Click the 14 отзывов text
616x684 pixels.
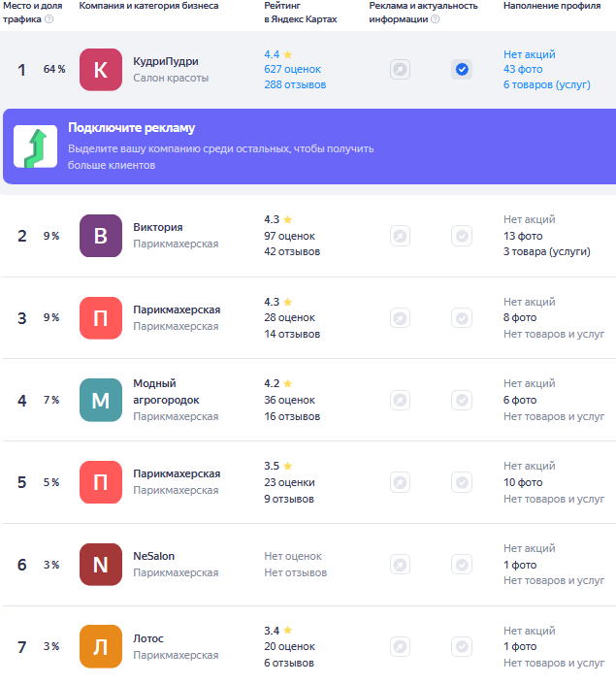point(292,334)
